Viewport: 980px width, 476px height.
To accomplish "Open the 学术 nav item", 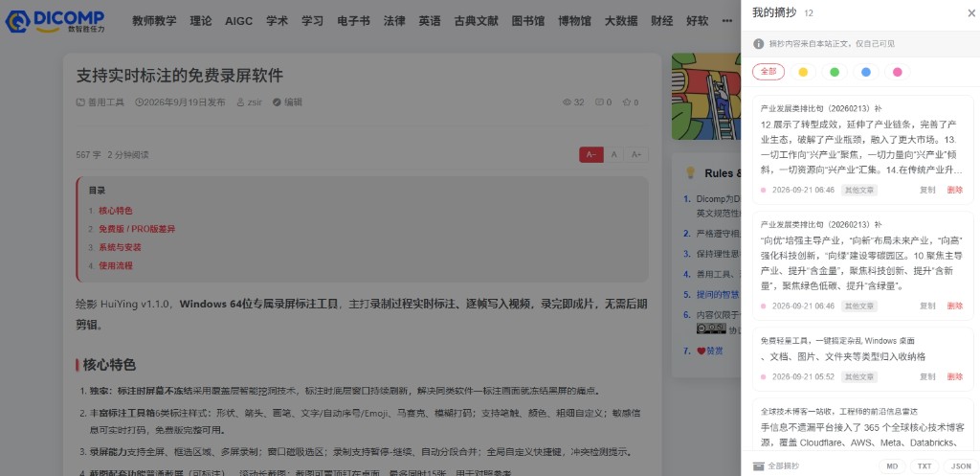I will coord(277,21).
